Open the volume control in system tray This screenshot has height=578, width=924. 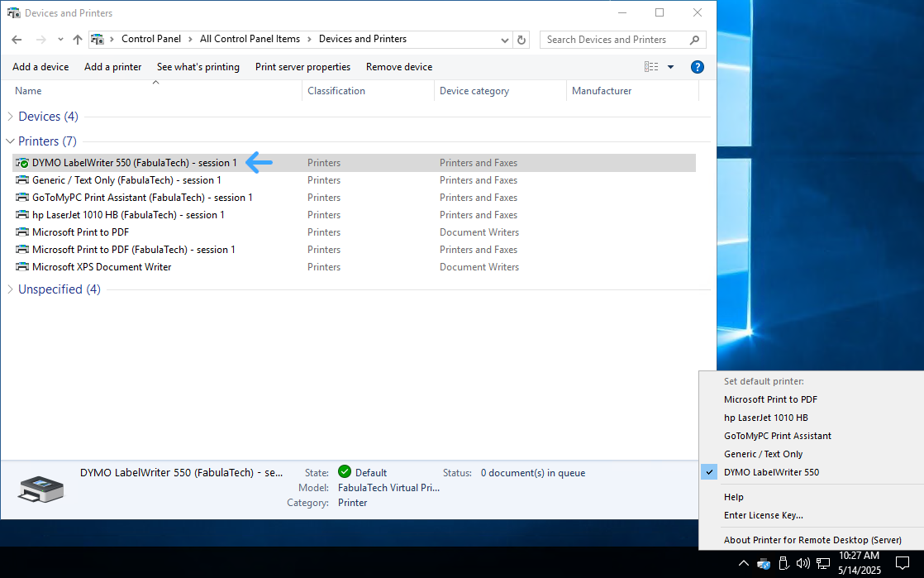coord(803,563)
